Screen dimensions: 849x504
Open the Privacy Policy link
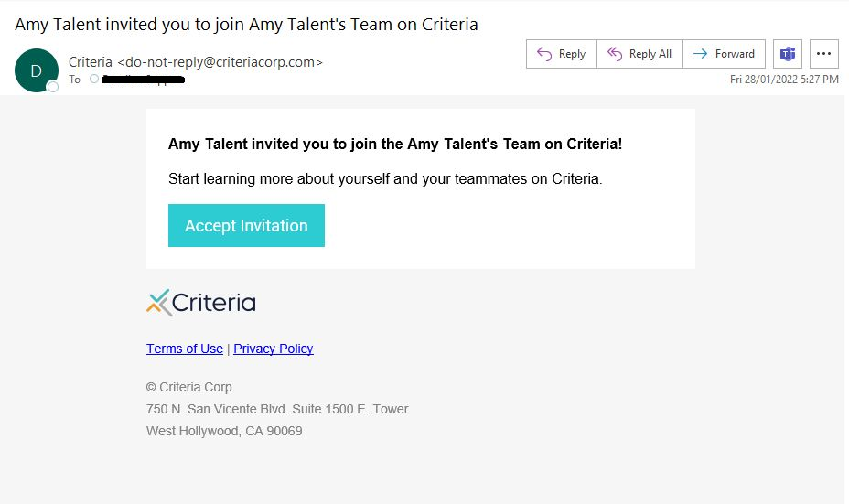(274, 349)
